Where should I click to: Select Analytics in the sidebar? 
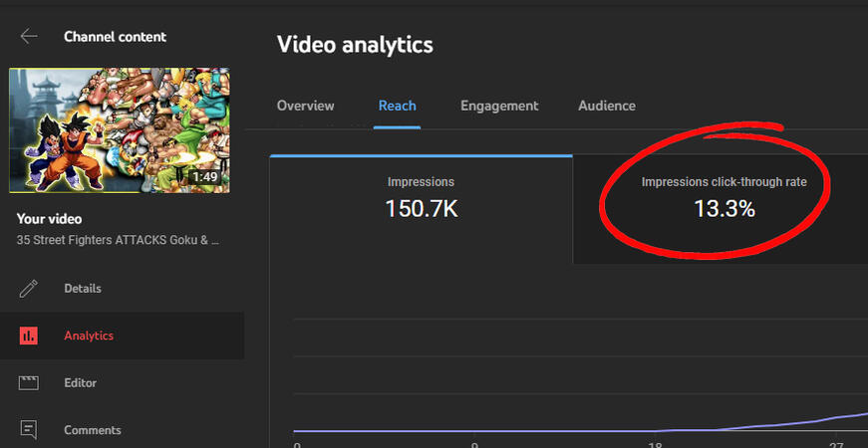122,336
